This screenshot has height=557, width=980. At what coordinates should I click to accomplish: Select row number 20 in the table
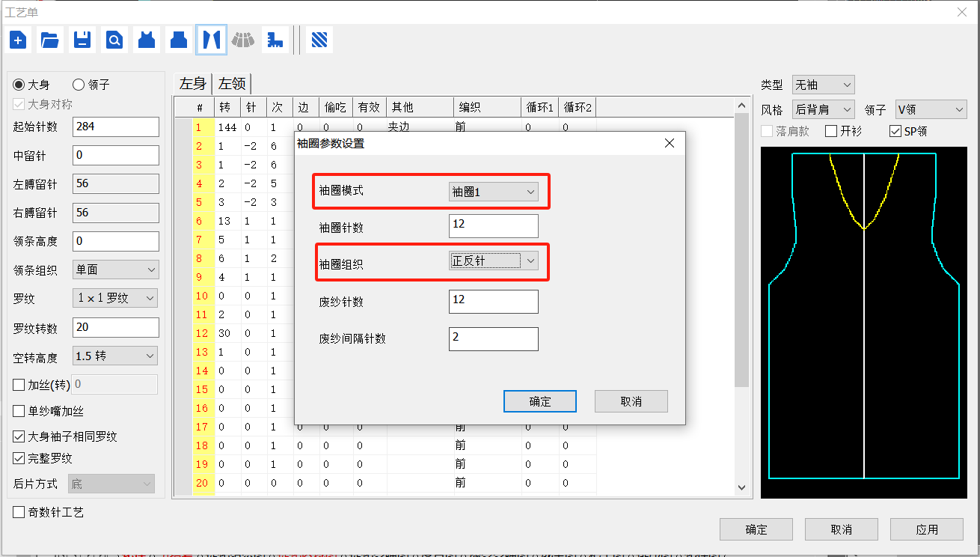tap(202, 483)
